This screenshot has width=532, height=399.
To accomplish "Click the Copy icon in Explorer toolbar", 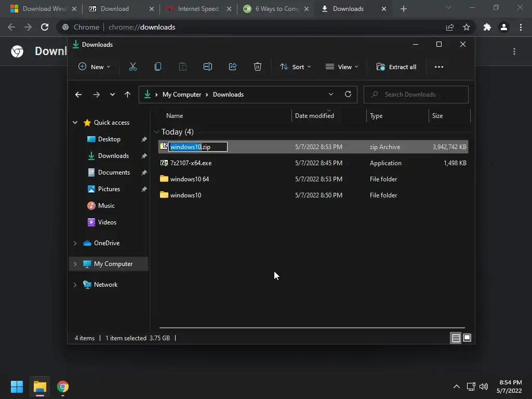I will (158, 67).
